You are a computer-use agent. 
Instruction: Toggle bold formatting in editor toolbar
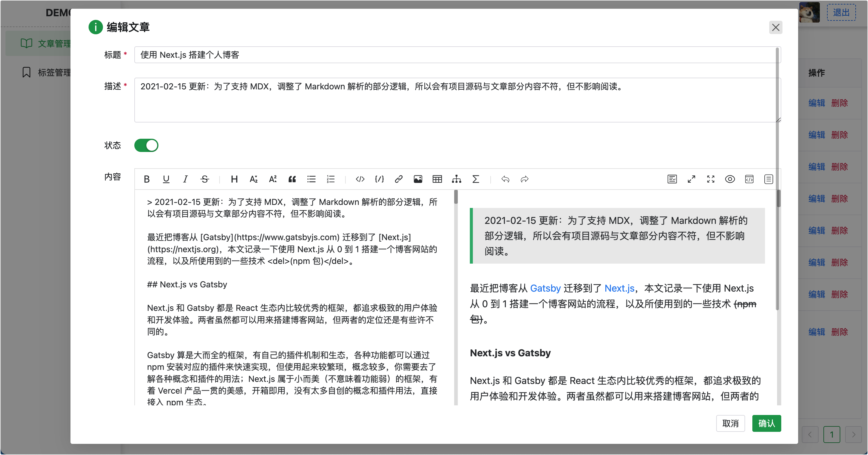(x=147, y=179)
